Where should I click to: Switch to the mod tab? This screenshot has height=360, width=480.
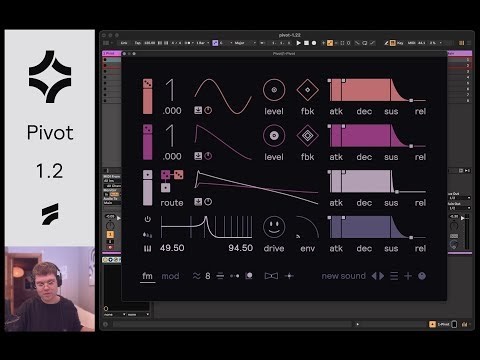170,276
